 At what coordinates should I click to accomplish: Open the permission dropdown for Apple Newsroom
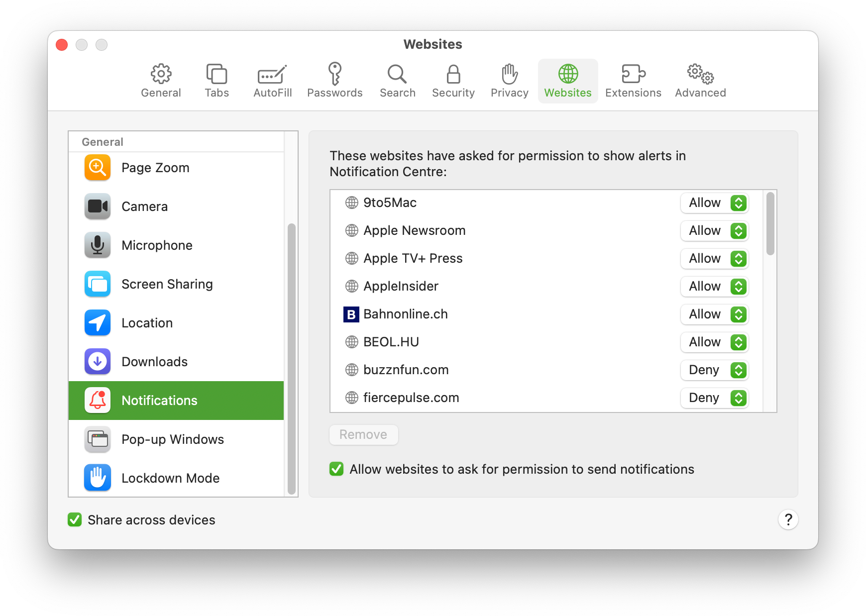[715, 230]
